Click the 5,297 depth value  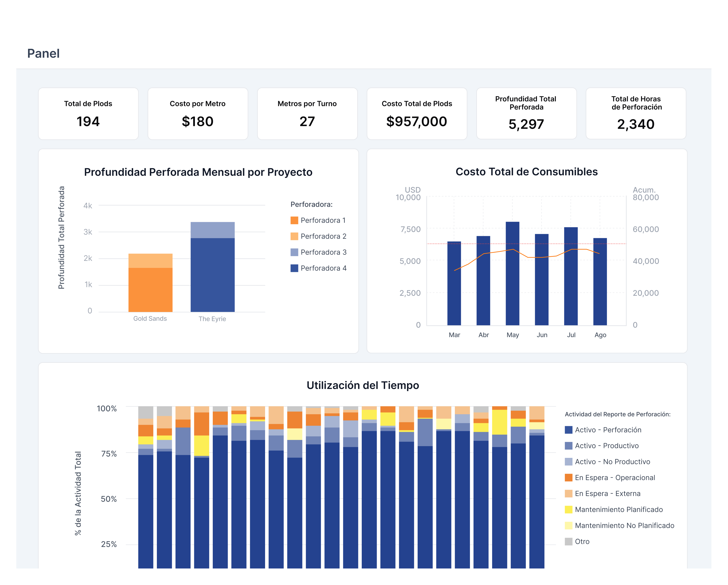pos(526,124)
